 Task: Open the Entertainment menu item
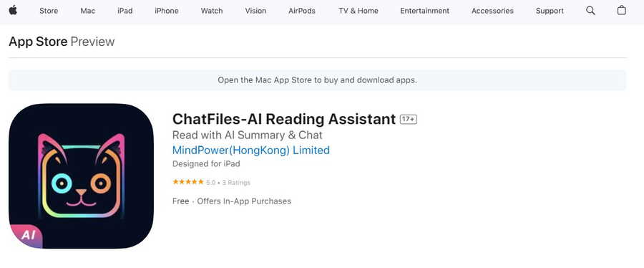[x=424, y=11]
